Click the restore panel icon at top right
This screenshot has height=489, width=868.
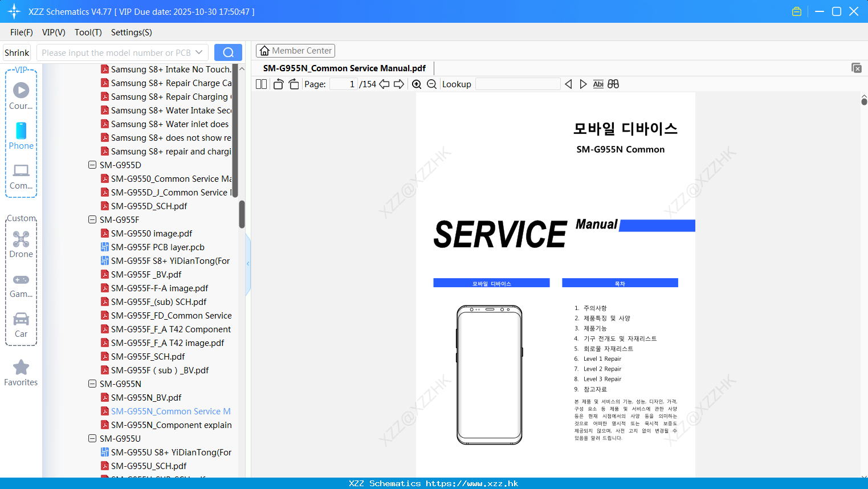(x=856, y=68)
